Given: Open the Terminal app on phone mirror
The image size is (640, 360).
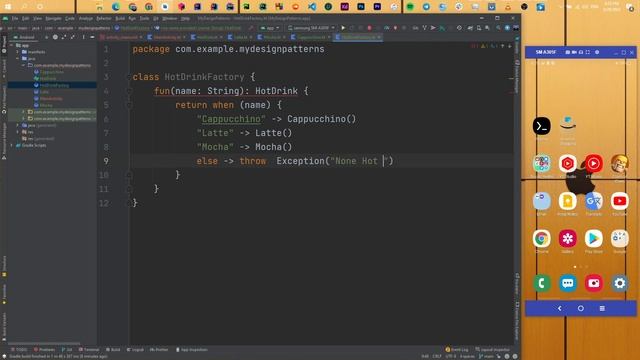Looking at the screenshot, I should point(542,127).
